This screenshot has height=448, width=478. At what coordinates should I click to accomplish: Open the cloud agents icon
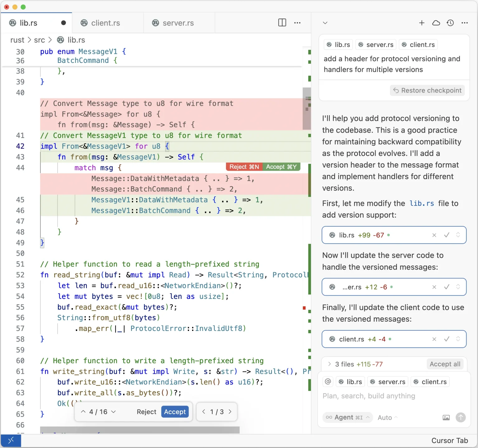(436, 23)
